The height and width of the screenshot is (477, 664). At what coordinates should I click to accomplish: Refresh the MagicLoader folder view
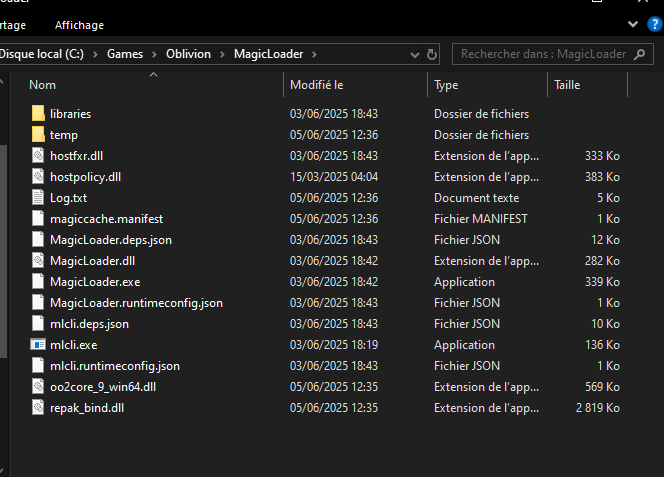[x=432, y=54]
